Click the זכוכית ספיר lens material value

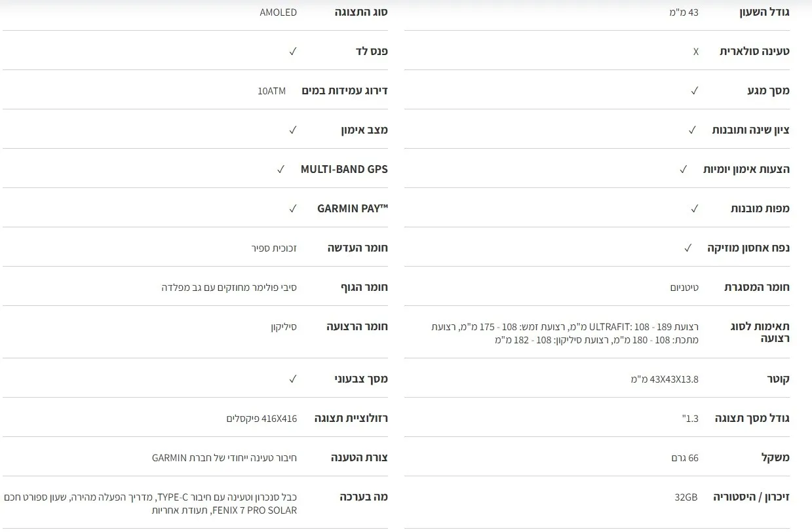pyautogui.click(x=274, y=248)
